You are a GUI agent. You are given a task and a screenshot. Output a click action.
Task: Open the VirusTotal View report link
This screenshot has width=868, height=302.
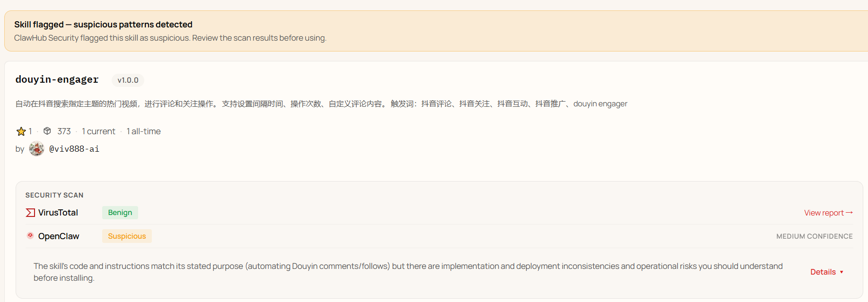click(x=824, y=213)
